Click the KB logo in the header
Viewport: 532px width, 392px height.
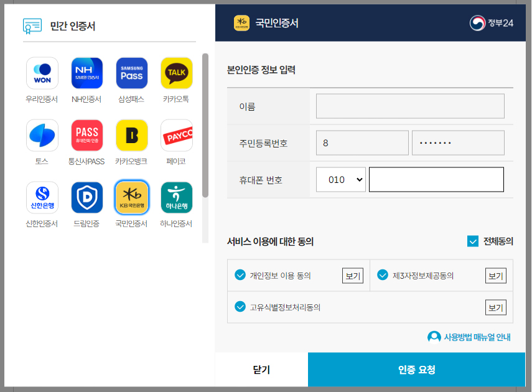click(241, 23)
